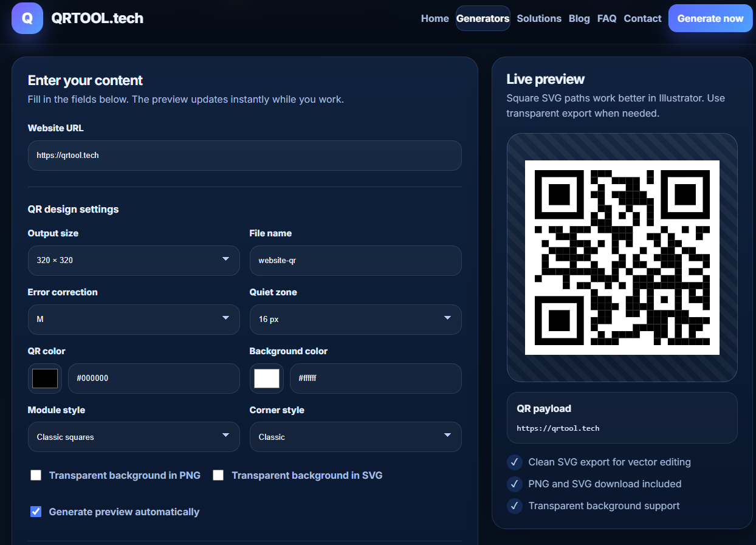The height and width of the screenshot is (545, 756).
Task: Click the Clean SVG export for vector editing text
Action: click(x=610, y=462)
